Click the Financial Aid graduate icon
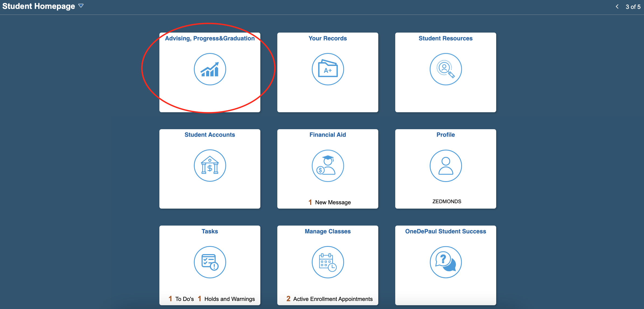 pos(328,166)
